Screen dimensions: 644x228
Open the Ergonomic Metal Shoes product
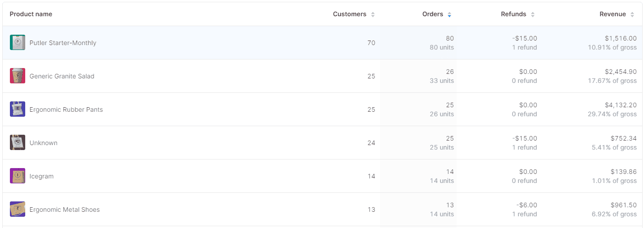pyautogui.click(x=65, y=210)
